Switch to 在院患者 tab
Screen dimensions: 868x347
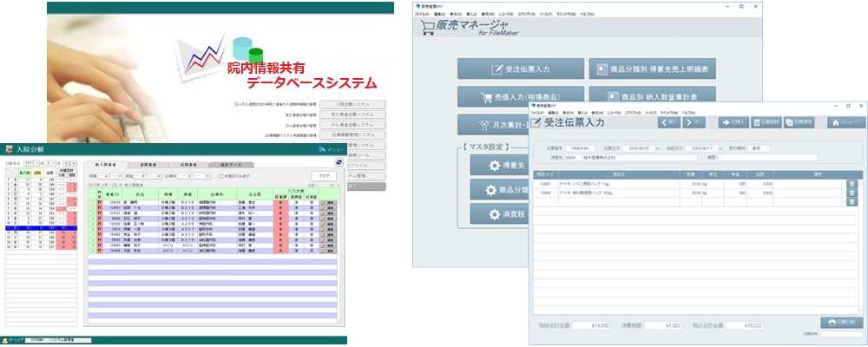[188, 165]
